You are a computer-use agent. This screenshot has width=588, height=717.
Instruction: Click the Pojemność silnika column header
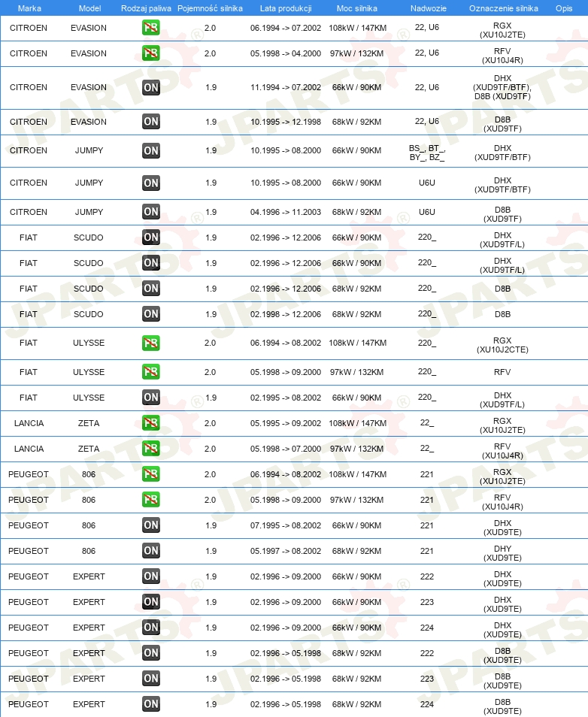210,8
